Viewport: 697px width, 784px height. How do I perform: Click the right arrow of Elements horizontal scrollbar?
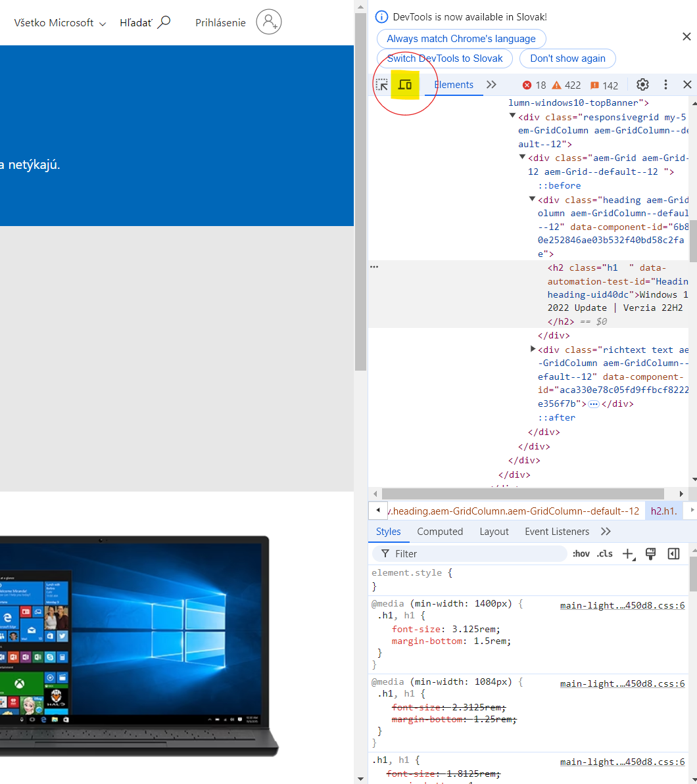point(681,494)
